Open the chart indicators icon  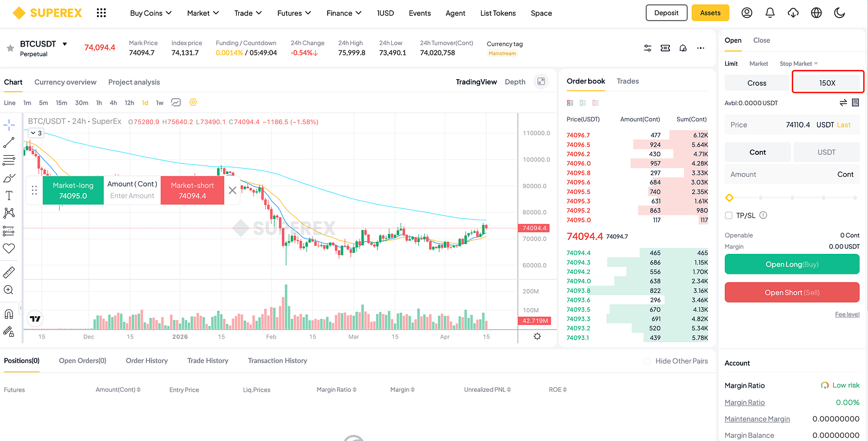tap(176, 103)
